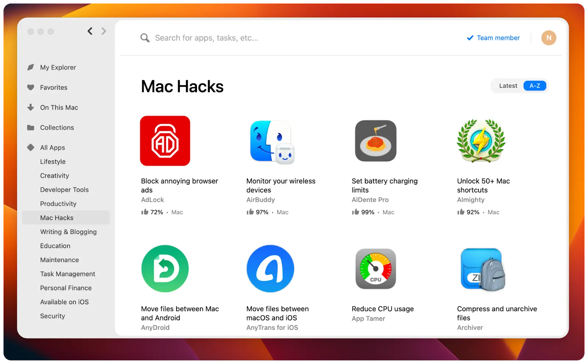Select the Creativity category

pyautogui.click(x=54, y=176)
